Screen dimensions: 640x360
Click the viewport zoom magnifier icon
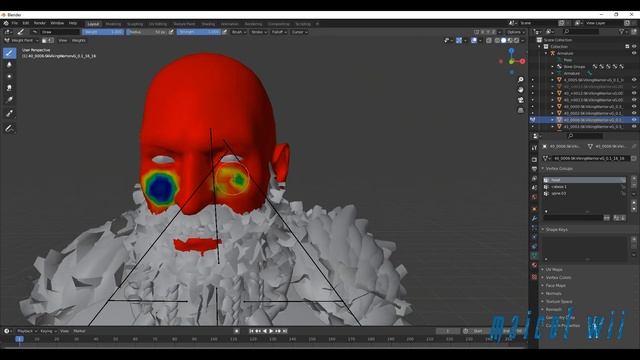[x=521, y=80]
